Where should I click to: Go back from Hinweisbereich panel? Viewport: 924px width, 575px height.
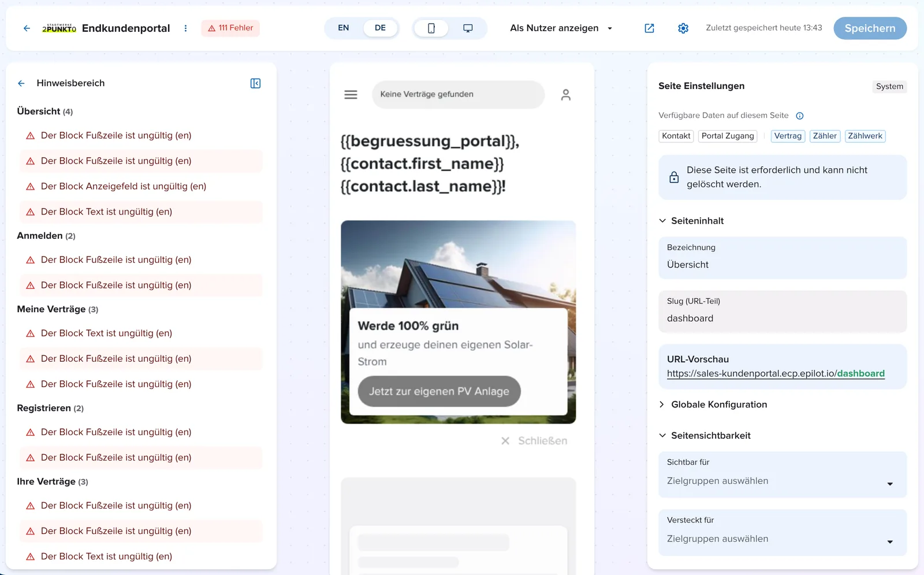pos(21,83)
